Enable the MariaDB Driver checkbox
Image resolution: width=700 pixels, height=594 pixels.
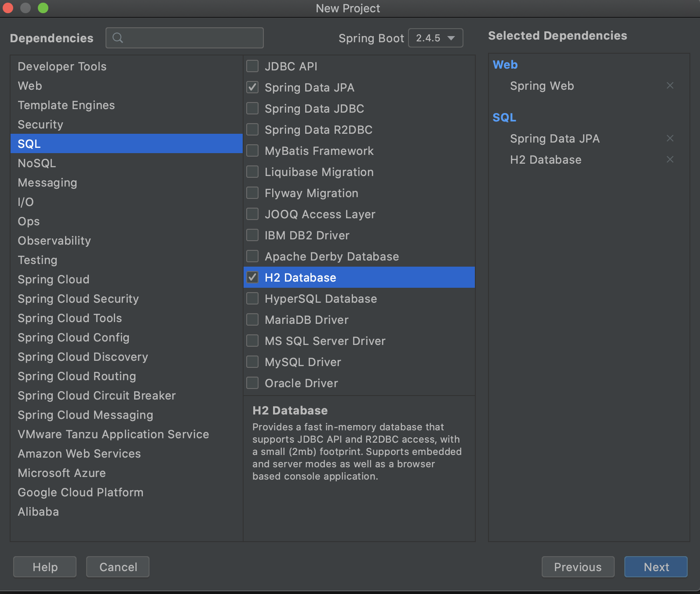click(x=252, y=319)
